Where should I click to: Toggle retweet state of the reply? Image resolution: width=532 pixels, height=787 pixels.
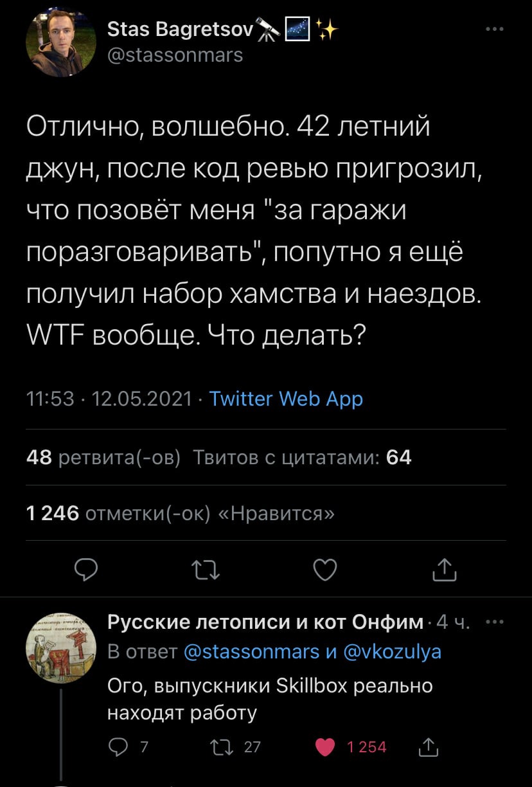[221, 747]
